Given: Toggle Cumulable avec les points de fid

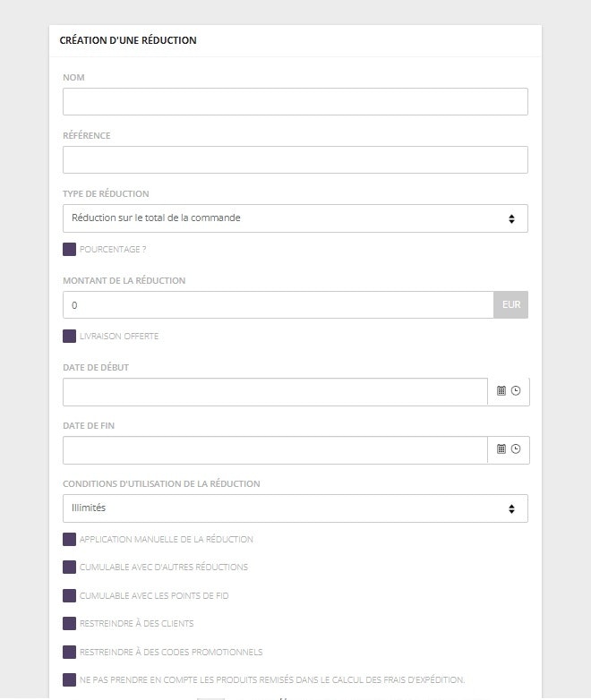Looking at the screenshot, I should click(x=69, y=595).
